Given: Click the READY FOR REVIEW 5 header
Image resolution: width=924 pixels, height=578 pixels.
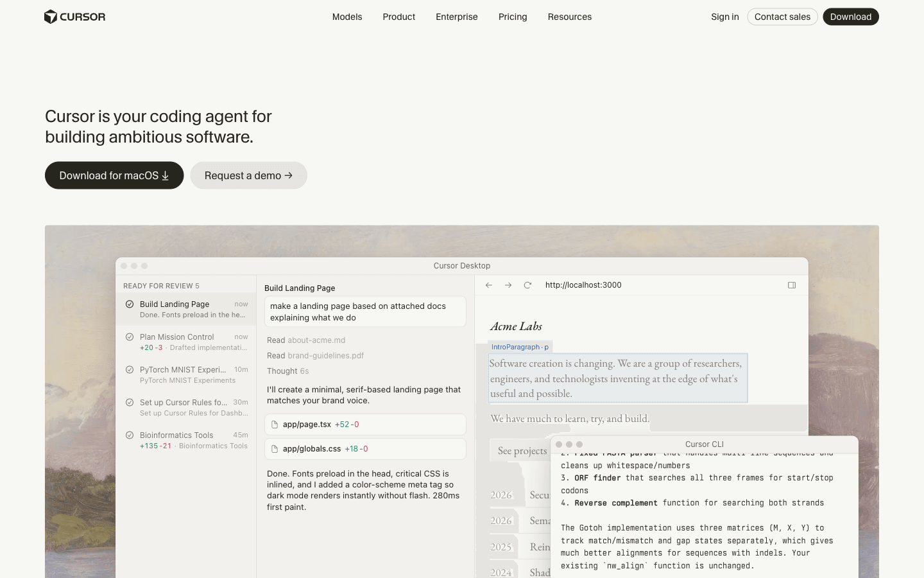Looking at the screenshot, I should coord(161,286).
